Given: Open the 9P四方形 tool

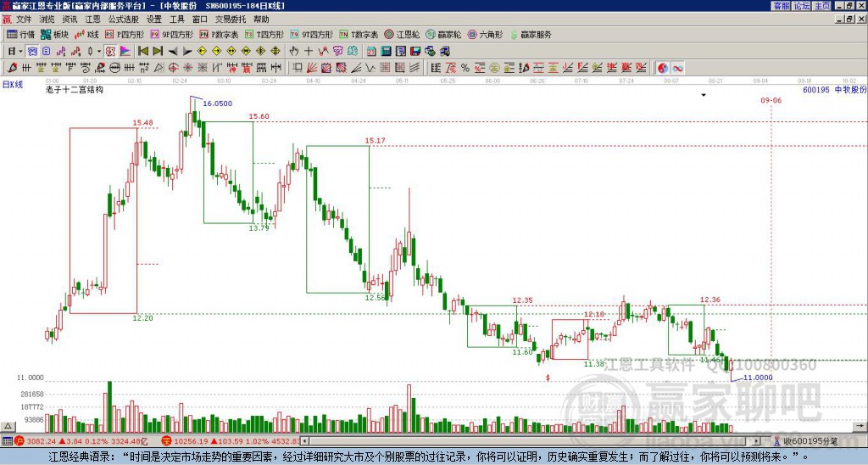Looking at the screenshot, I should 171,34.
